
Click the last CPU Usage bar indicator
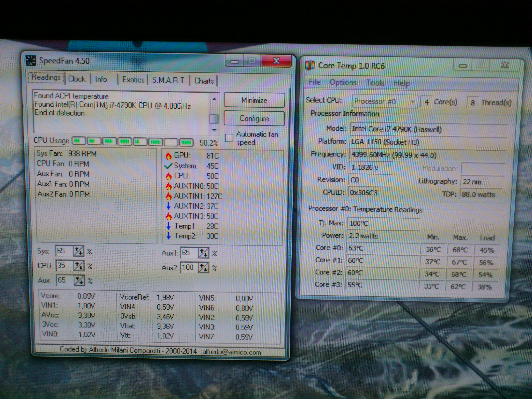coord(186,142)
